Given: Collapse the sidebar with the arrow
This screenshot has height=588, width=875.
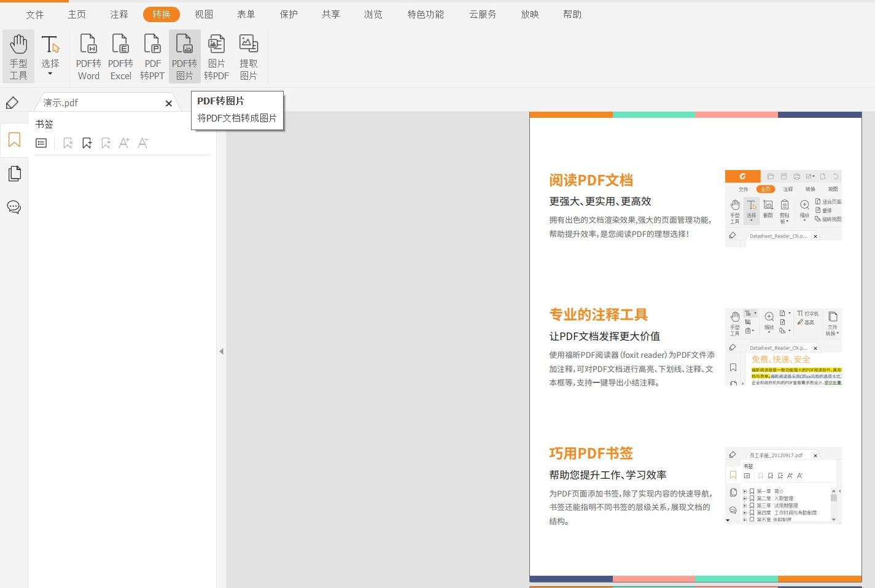Looking at the screenshot, I should pos(221,351).
